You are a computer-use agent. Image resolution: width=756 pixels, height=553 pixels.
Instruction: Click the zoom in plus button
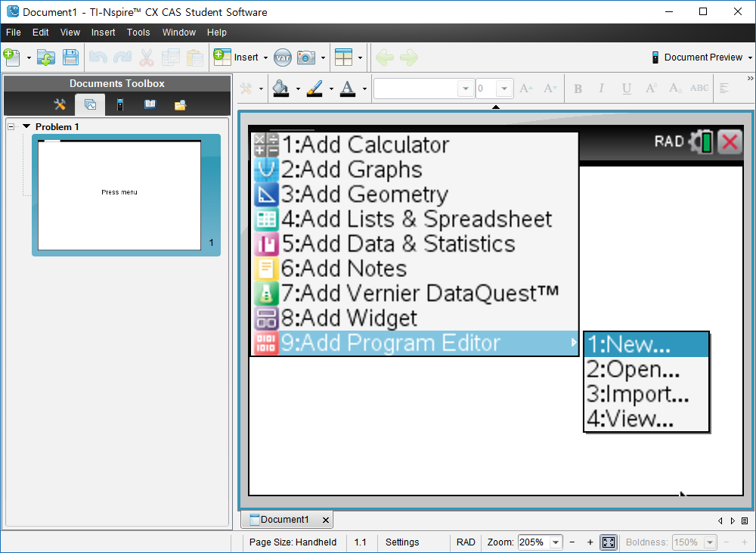[590, 542]
